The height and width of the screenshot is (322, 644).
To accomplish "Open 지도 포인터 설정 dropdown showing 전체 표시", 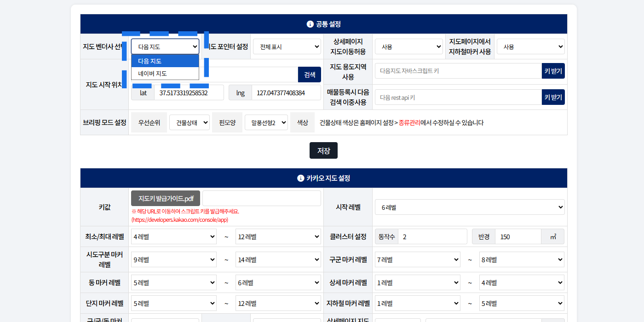I will click(x=287, y=46).
